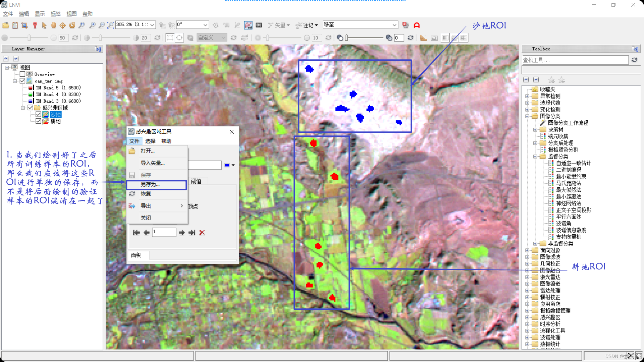The height and width of the screenshot is (362, 644).
Task: Open the zoom percentage dropdown
Action: point(152,25)
